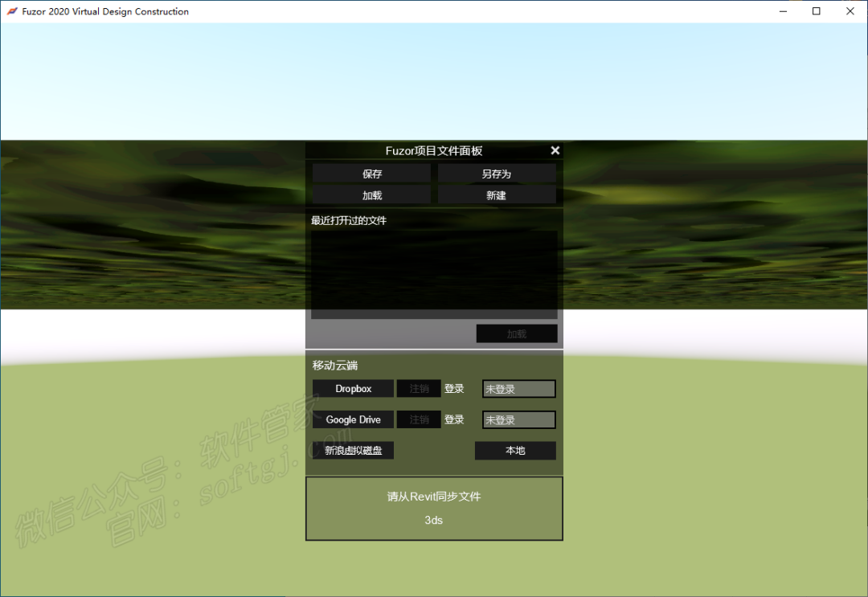Viewport: 868px width, 597px height.
Task: Click 注销 in the Google Drive row
Action: [x=419, y=419]
